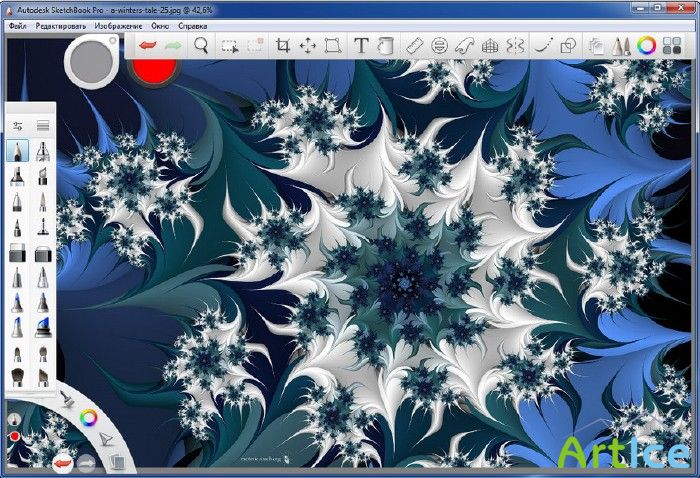Open brush properties sliders icon in brush palette

coord(18,126)
